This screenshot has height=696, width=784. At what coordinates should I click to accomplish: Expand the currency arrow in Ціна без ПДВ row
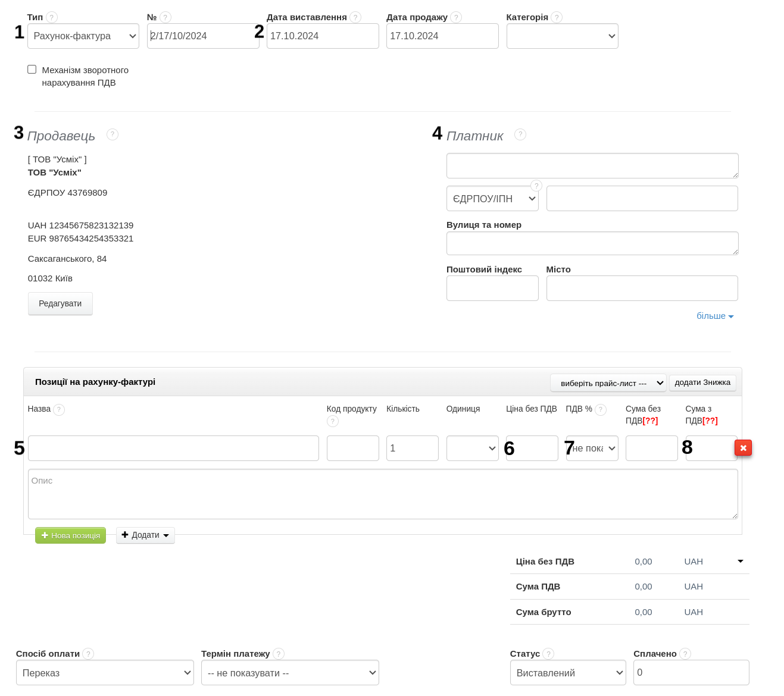[x=741, y=561]
